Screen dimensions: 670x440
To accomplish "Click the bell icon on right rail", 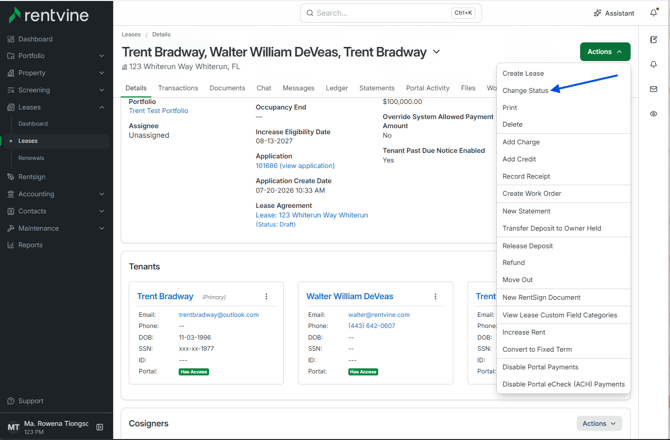I will pos(653,65).
